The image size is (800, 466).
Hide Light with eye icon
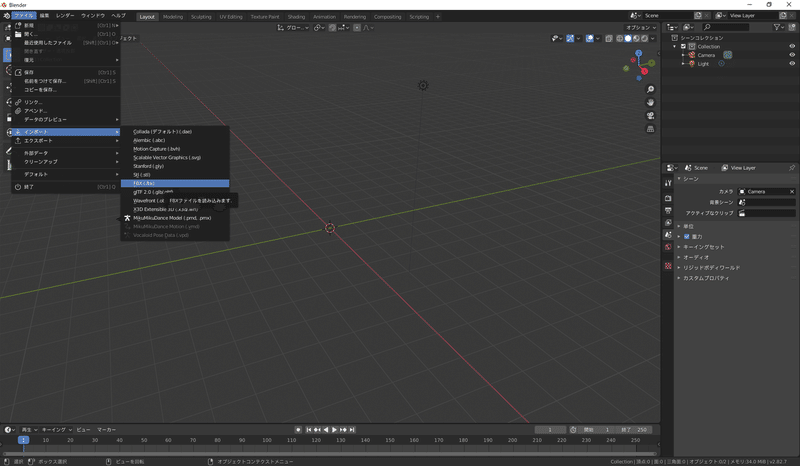click(x=792, y=64)
